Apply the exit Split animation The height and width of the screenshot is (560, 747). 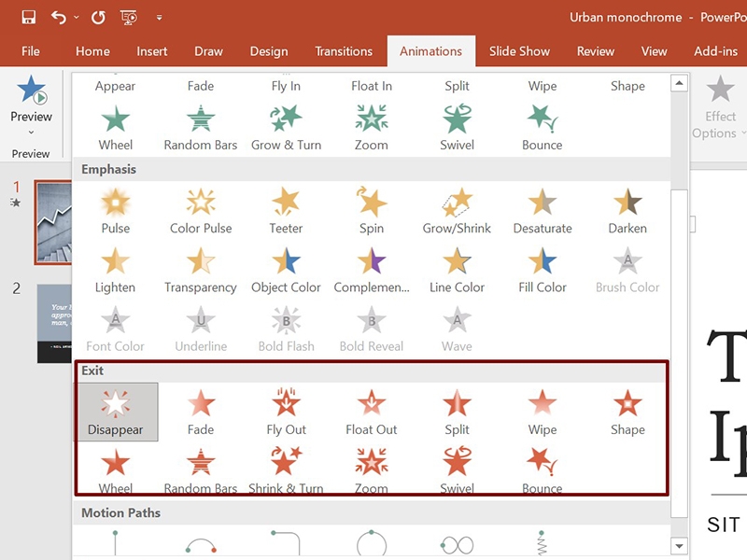click(457, 412)
